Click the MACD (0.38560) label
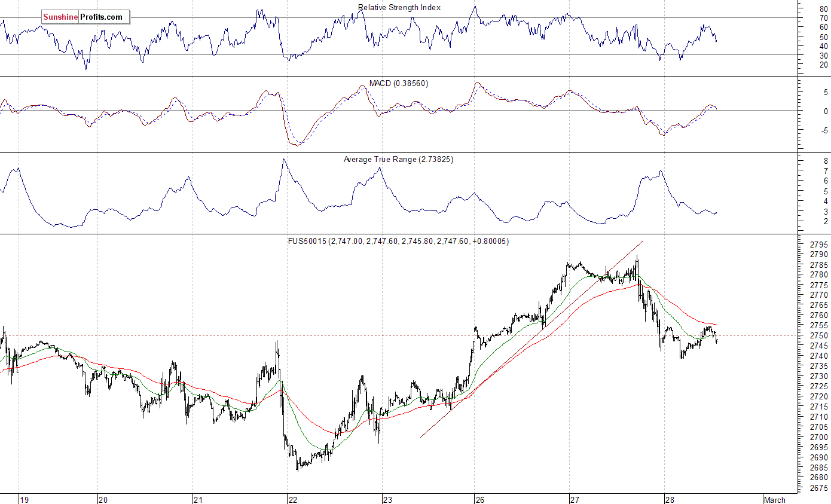 [x=400, y=83]
